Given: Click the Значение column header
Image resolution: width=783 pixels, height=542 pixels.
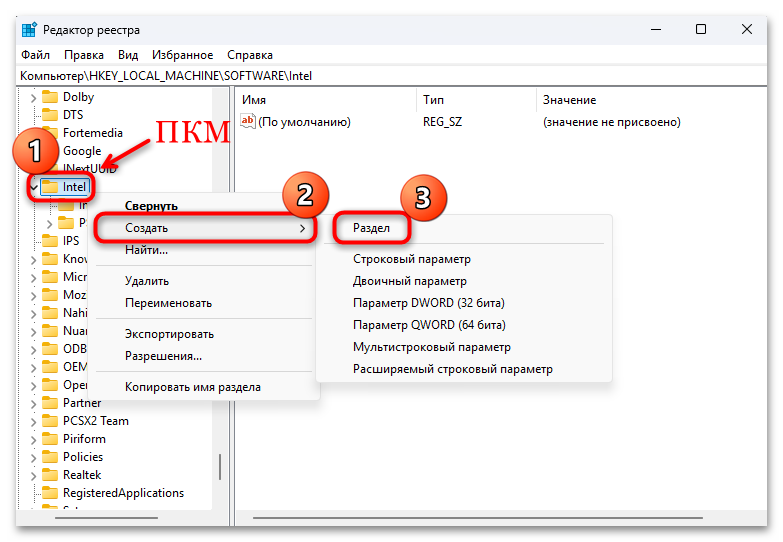Looking at the screenshot, I should [569, 100].
